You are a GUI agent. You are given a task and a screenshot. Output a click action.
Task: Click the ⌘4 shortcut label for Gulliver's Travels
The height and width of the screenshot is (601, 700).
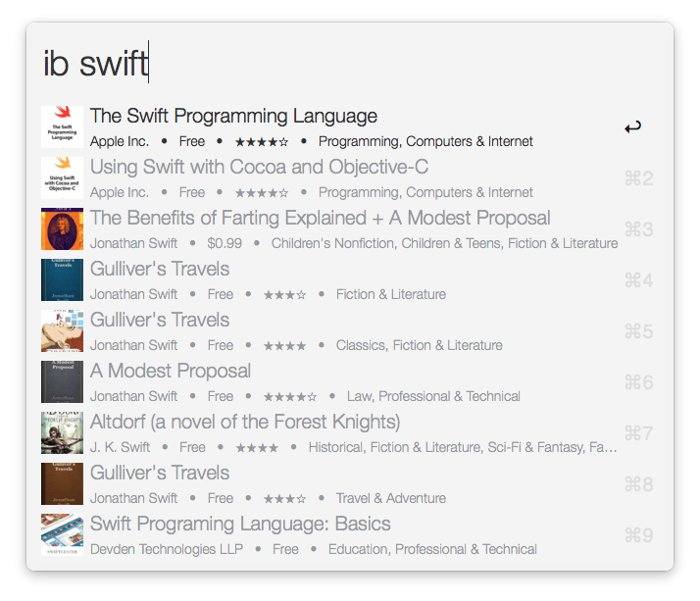638,280
